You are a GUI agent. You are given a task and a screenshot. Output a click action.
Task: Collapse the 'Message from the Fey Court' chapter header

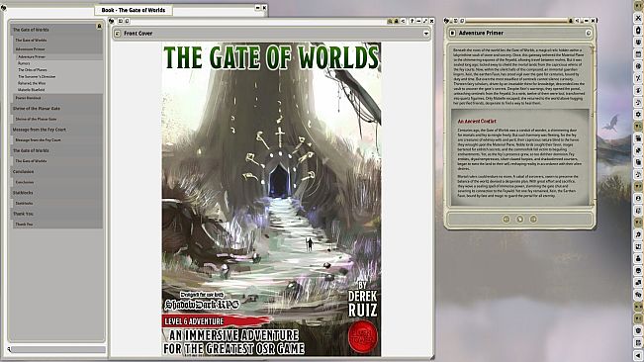pos(56,130)
